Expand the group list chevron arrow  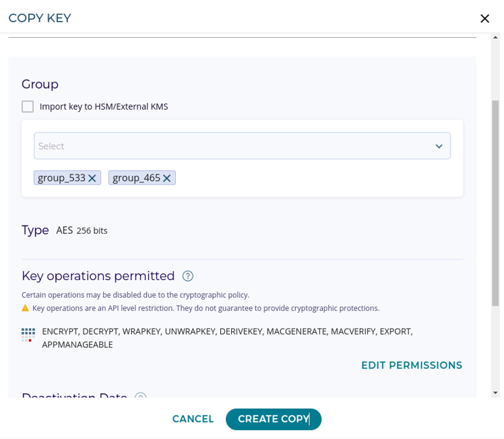439,146
